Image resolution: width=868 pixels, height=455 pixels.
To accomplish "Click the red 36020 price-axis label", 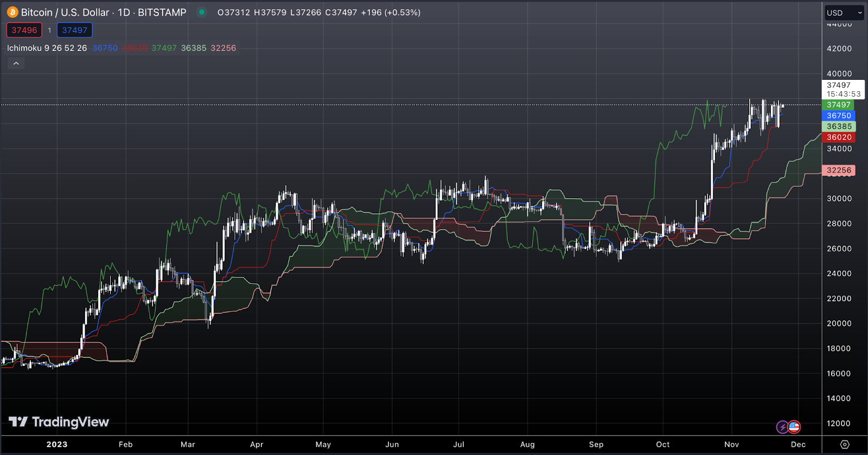I will point(839,137).
